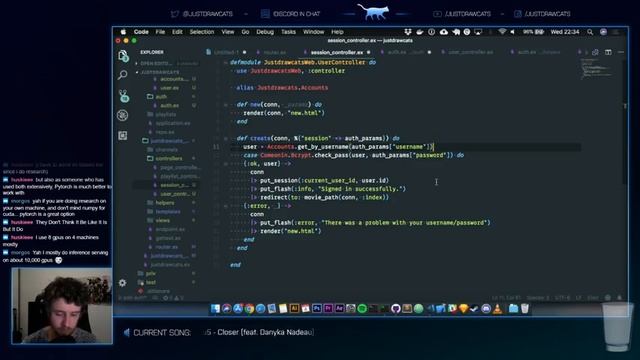Open the Debug view in the activity bar

[122, 116]
